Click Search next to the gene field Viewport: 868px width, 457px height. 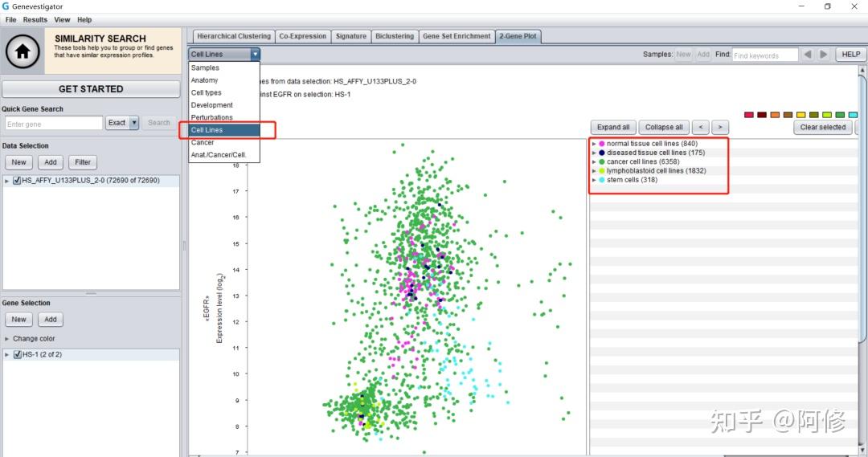coord(159,123)
